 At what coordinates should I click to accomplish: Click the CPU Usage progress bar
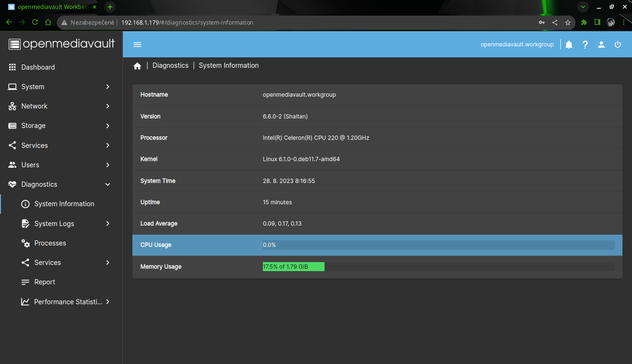point(438,245)
